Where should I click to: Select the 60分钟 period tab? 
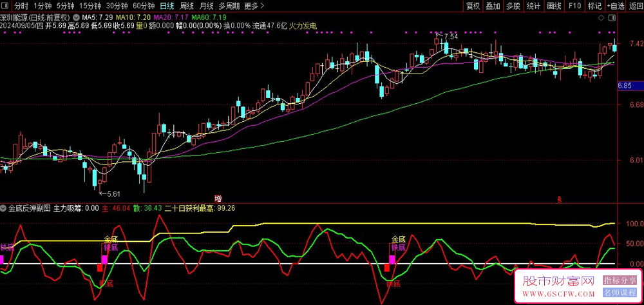[144, 6]
